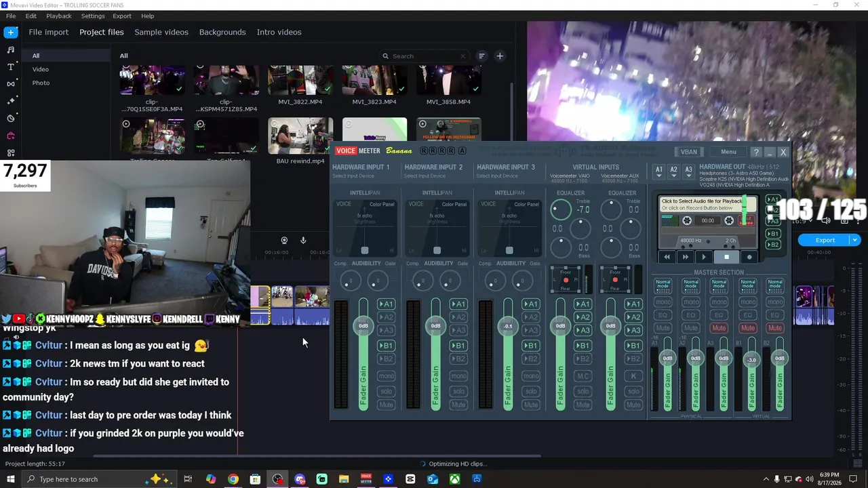
Task: Fast forward the Voicemeeter cassette recorder
Action: point(686,257)
